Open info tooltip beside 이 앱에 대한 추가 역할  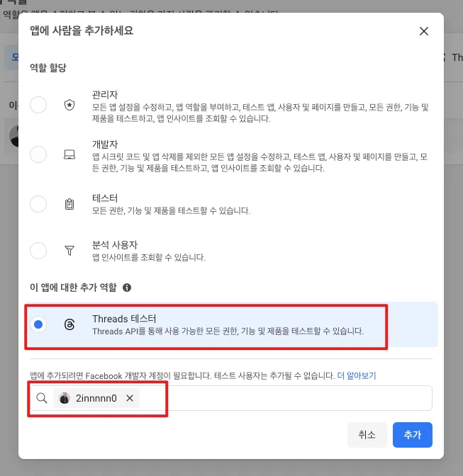pos(127,288)
